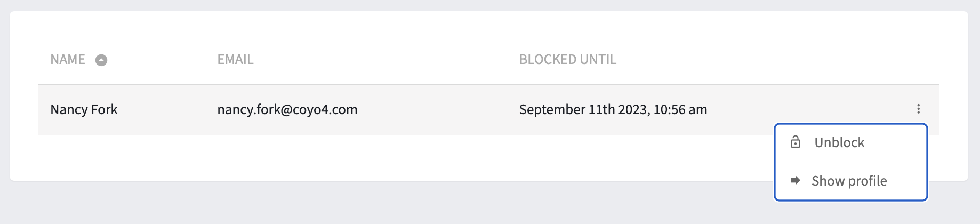This screenshot has height=224, width=980.
Task: Select the Nancy Fork name cell
Action: pos(84,109)
